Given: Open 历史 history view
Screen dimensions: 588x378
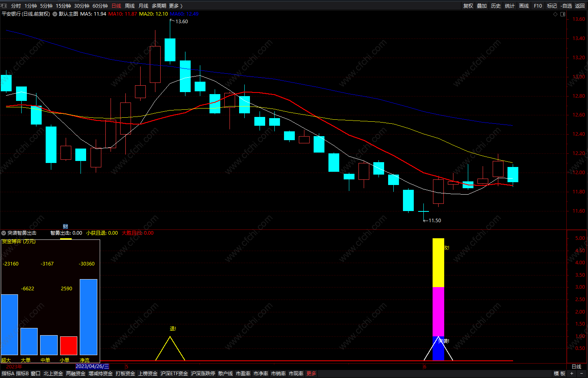Looking at the screenshot, I should pos(496,6).
